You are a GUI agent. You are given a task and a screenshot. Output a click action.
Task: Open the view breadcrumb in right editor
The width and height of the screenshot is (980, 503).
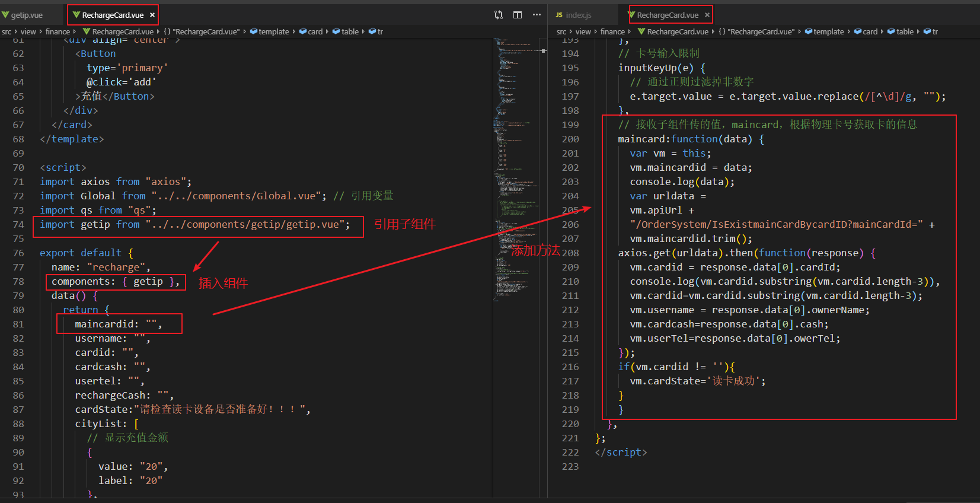click(x=583, y=31)
